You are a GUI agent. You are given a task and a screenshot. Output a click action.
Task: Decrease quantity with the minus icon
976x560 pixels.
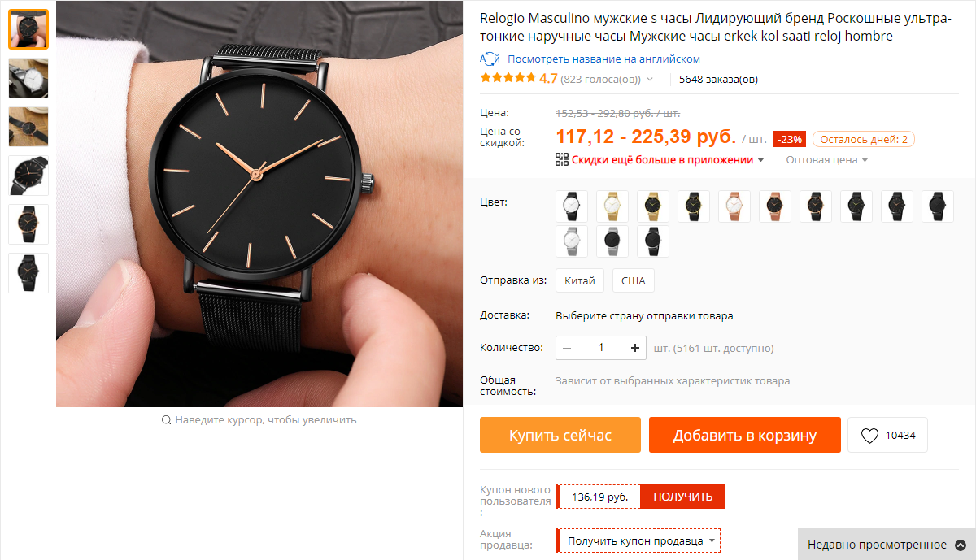pos(567,348)
